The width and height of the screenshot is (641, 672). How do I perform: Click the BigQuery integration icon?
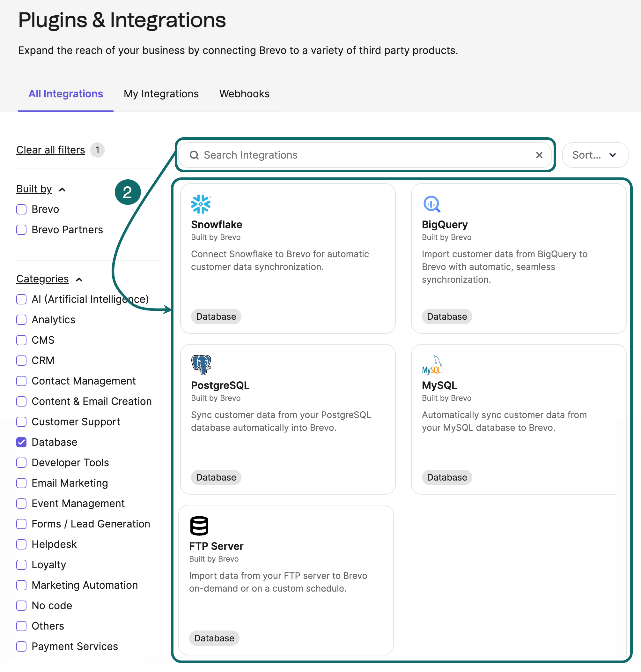(x=431, y=204)
